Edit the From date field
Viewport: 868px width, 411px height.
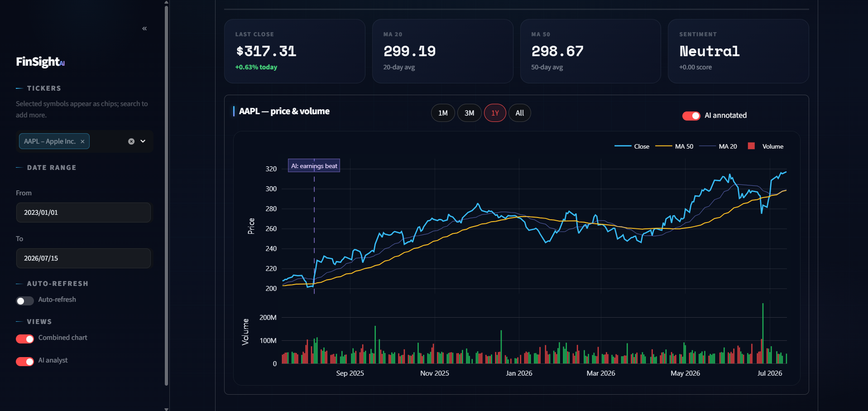[x=83, y=213]
